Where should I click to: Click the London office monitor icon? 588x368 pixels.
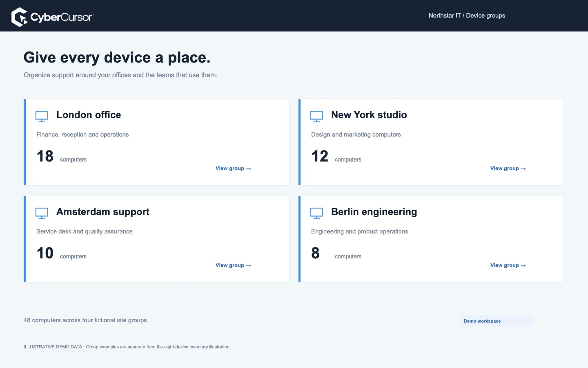pos(42,117)
